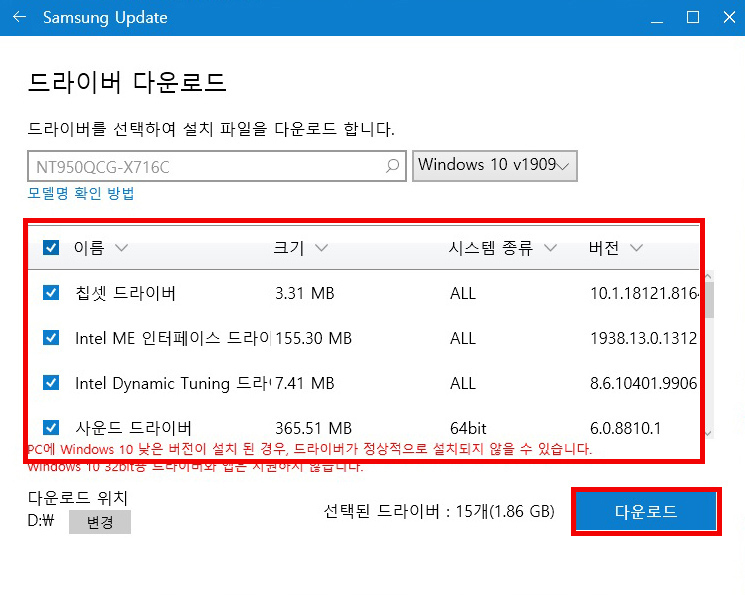Close the Samsung Update window
The width and height of the screenshot is (745, 595).
[729, 18]
